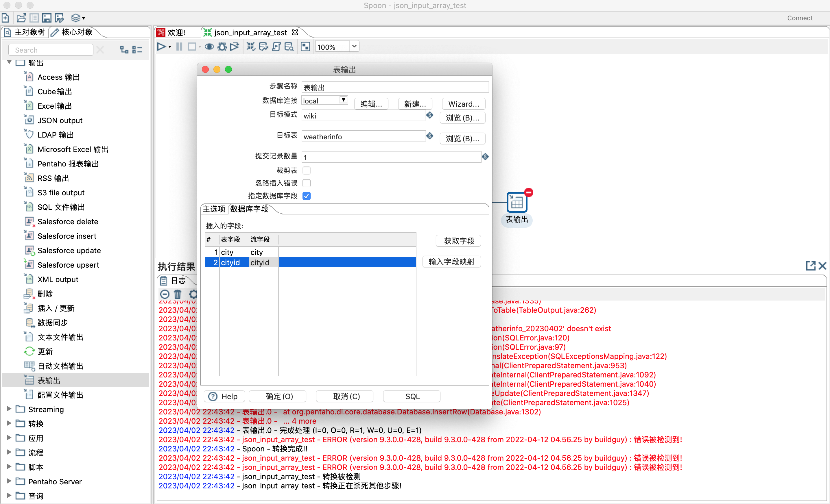Screen dimensions: 830x504
Task: Open the JSON output step in tree
Action: pos(60,120)
